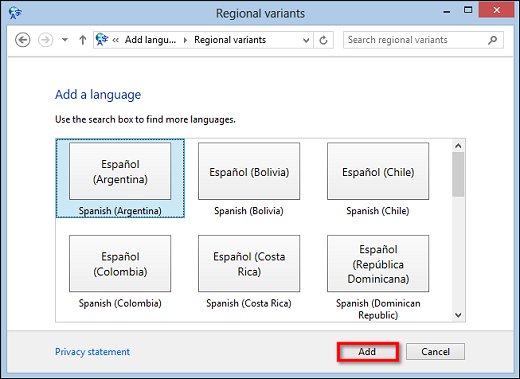This screenshot has width=520, height=379.
Task: Click the Spanish (Dominican Republic) label
Action: (x=378, y=309)
